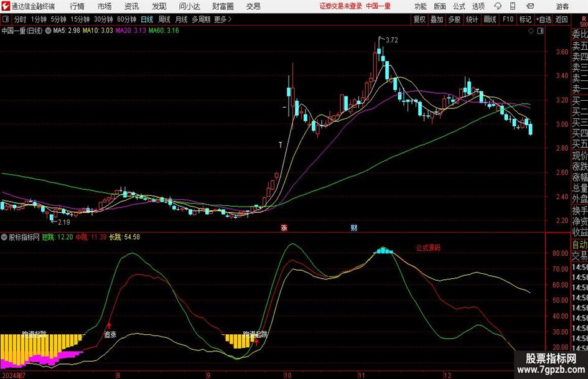Open the 公式 menu
The image size is (588, 379).
click(x=459, y=6)
